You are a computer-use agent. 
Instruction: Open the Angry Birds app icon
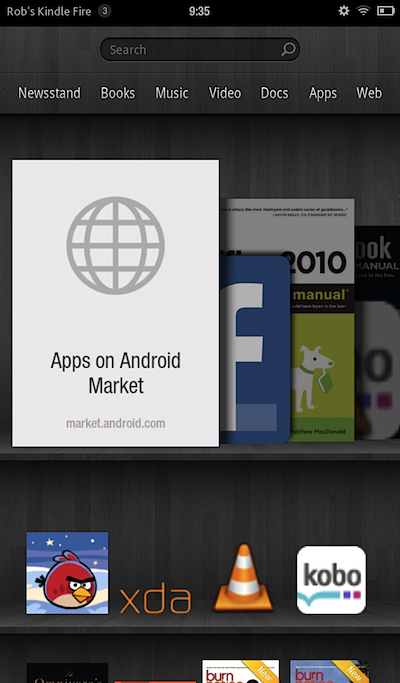(67, 573)
